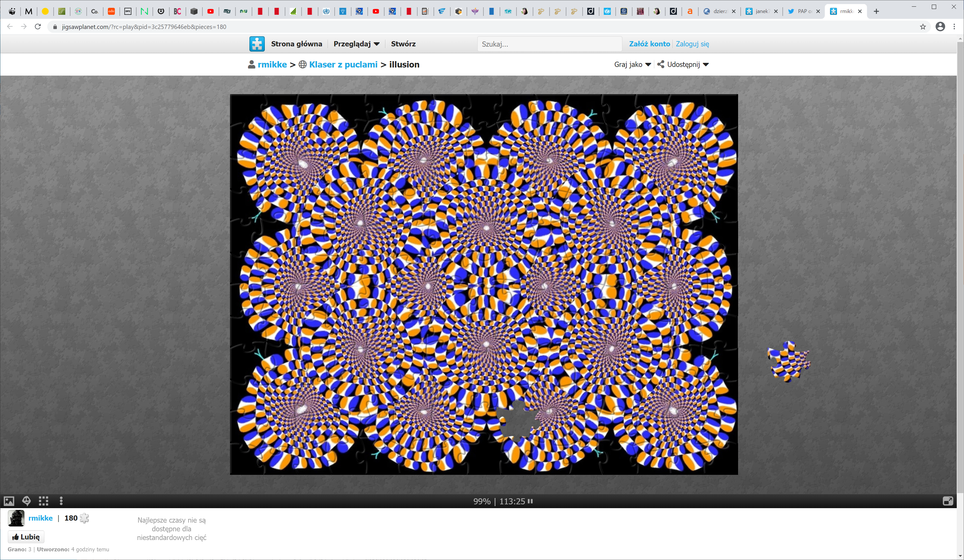
Task: Arrange pieces around the edges
Action: (44, 501)
